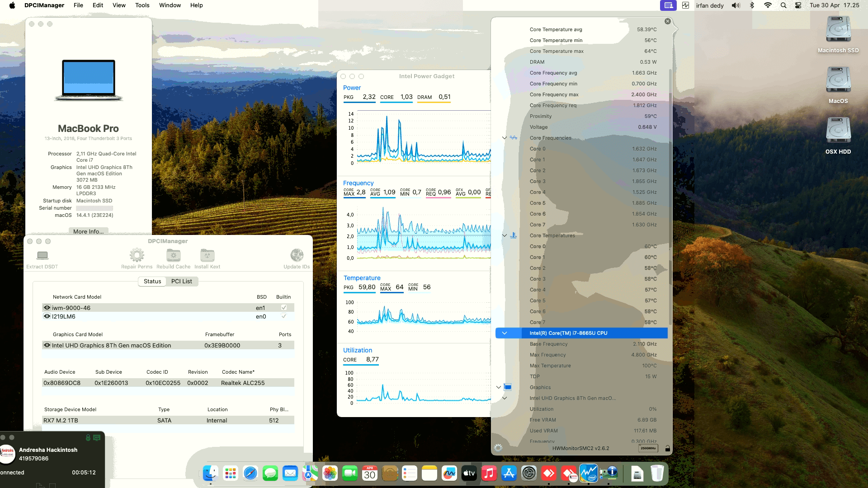Collapse Intel UHD Graphics 8Th Gen subgroup
This screenshot has height=488, width=868.
505,398
